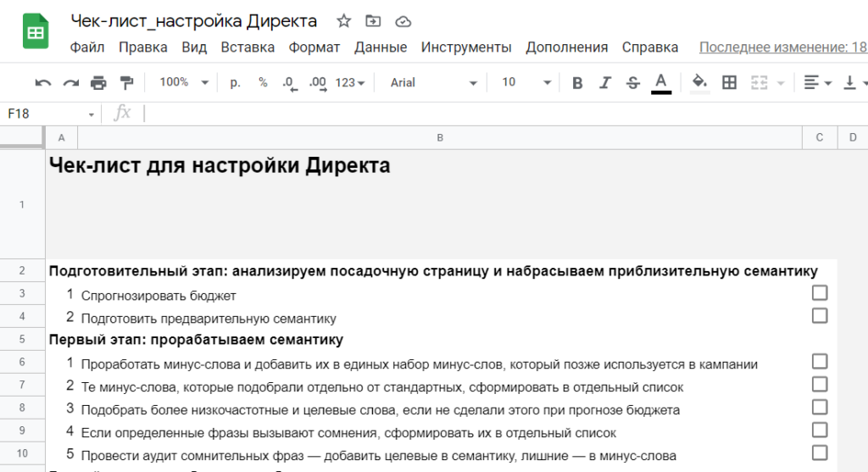Image resolution: width=868 pixels, height=472 pixels.
Task: Tick checkbox for Подготовить предварительную семантику
Action: click(x=820, y=315)
